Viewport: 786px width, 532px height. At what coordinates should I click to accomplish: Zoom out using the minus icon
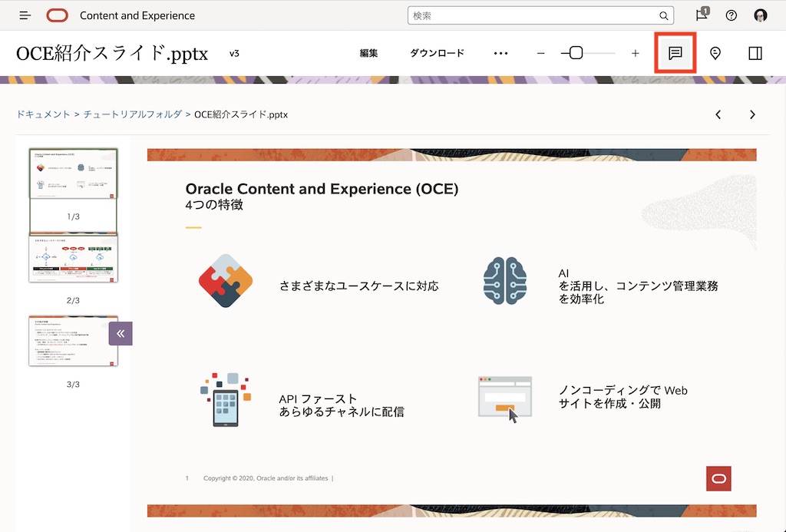click(x=540, y=53)
